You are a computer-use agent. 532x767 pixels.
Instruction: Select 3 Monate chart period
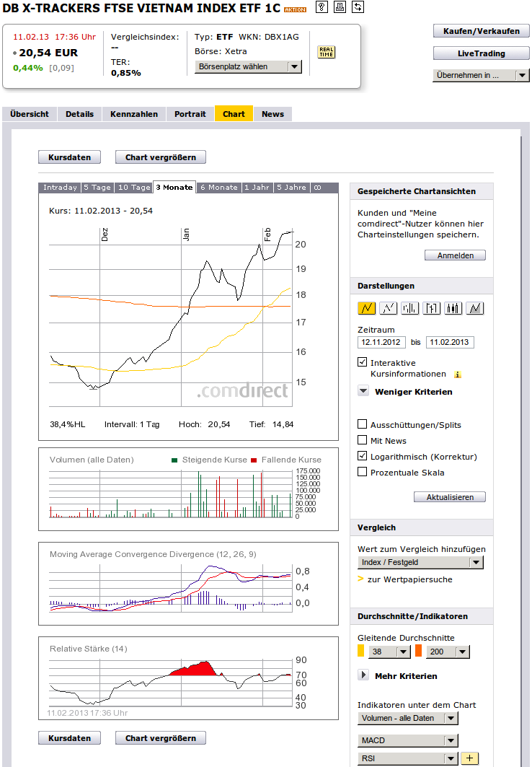(x=174, y=188)
